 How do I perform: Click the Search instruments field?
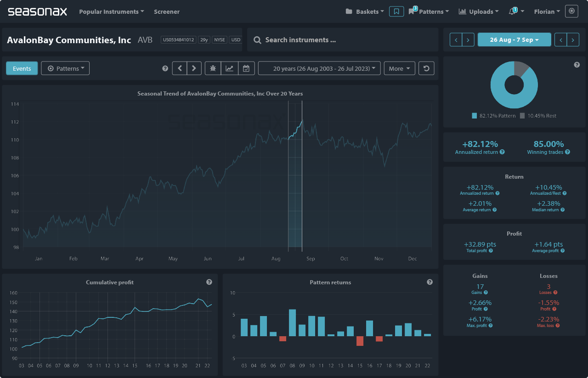point(343,40)
